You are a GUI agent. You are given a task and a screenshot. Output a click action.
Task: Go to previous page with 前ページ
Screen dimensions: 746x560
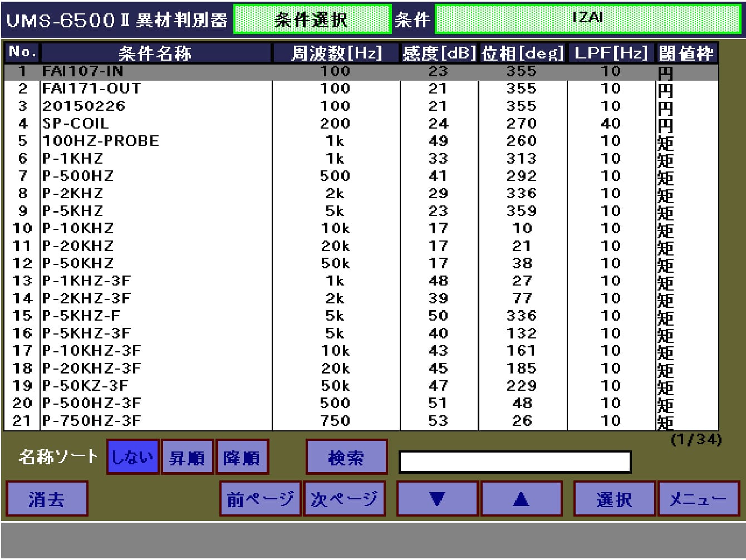(260, 499)
